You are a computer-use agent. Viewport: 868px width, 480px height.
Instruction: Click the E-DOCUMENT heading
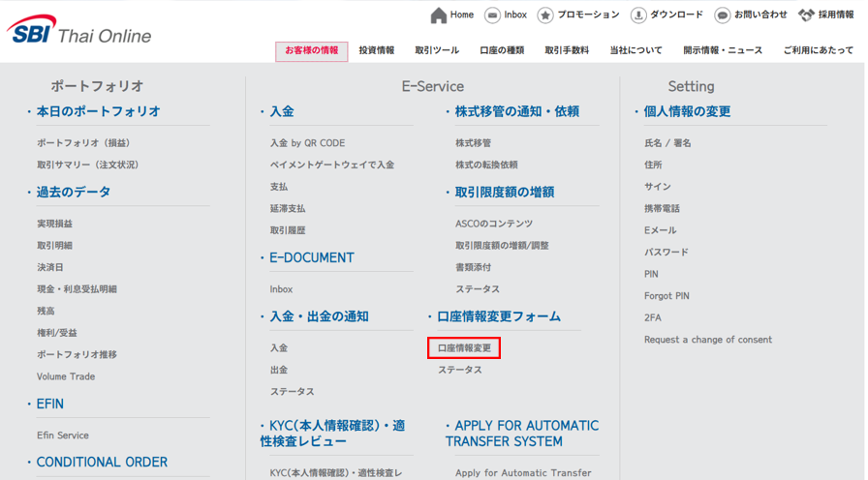click(311, 257)
